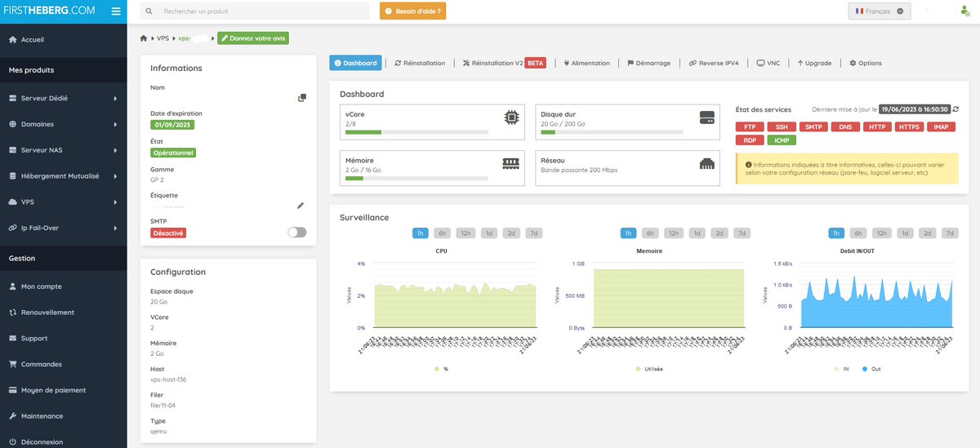Open the Dashboard tab
Viewport: 980px width, 448px height.
point(355,63)
